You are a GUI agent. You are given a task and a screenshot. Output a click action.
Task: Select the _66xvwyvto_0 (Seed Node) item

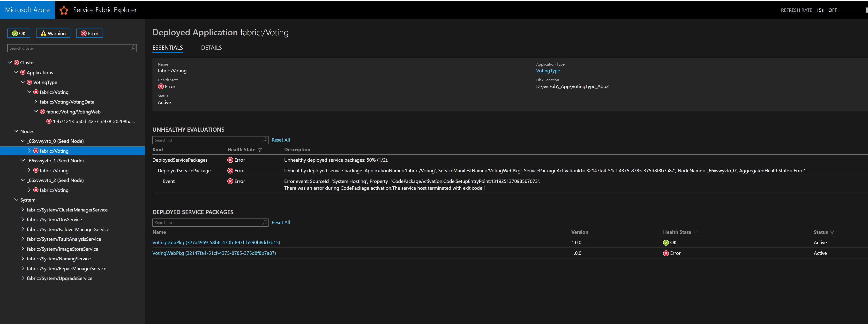point(55,141)
